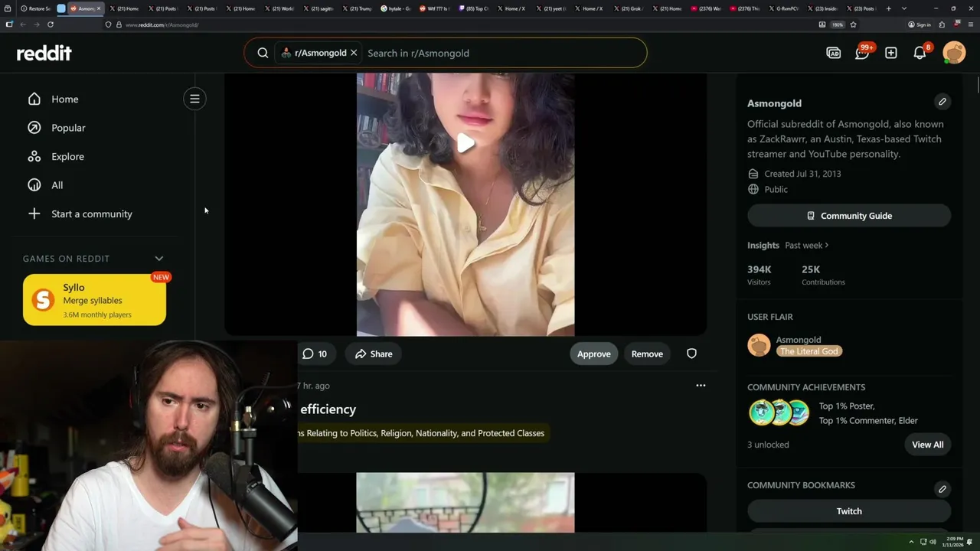Image resolution: width=980 pixels, height=551 pixels.
Task: Click the search magnifier icon
Action: coord(263,53)
